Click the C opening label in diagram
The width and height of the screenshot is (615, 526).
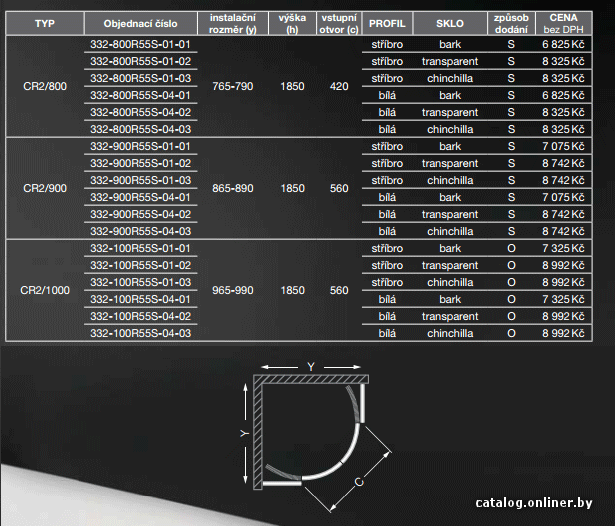coord(359,482)
